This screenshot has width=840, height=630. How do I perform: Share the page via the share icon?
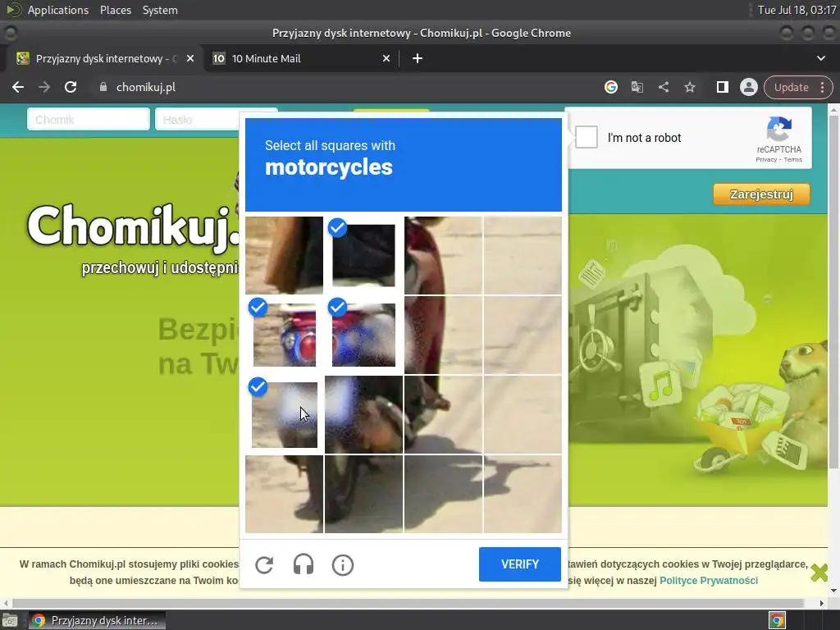[x=663, y=87]
